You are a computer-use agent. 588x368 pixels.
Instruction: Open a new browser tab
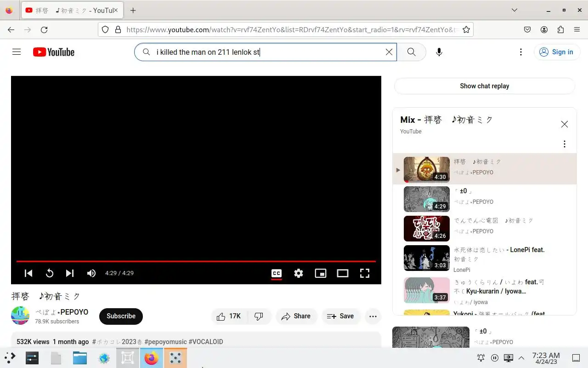click(133, 10)
